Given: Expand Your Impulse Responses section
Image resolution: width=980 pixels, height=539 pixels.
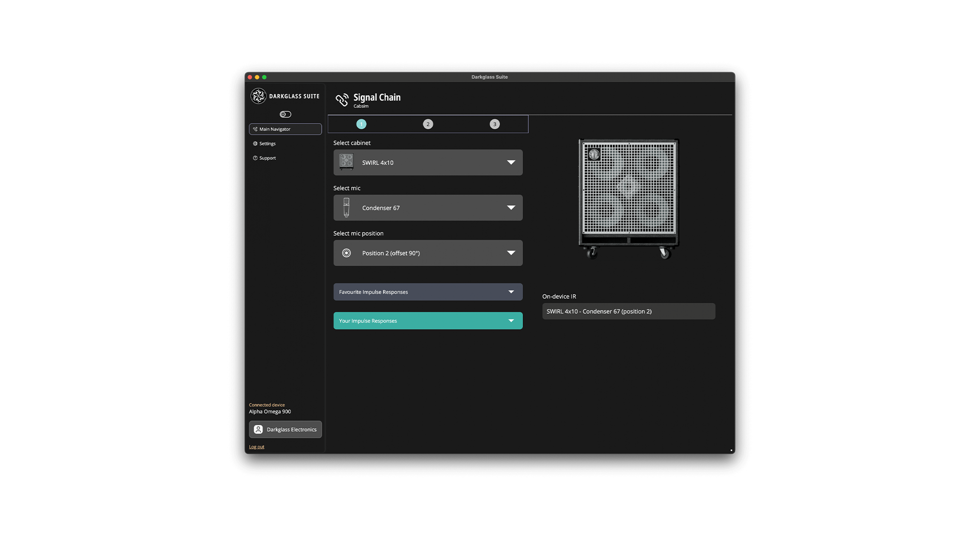Looking at the screenshot, I should (x=511, y=321).
